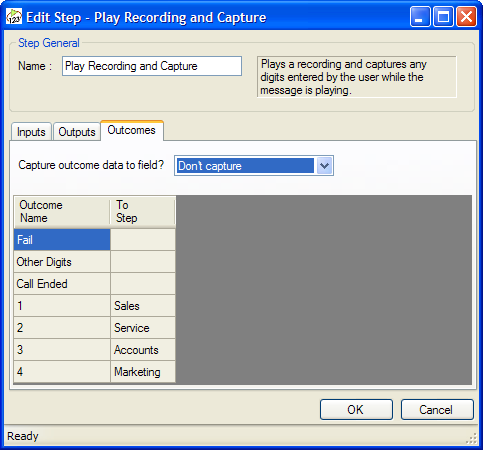Click into the step Name text field
Viewport: 483px width, 450px height.
coord(152,66)
